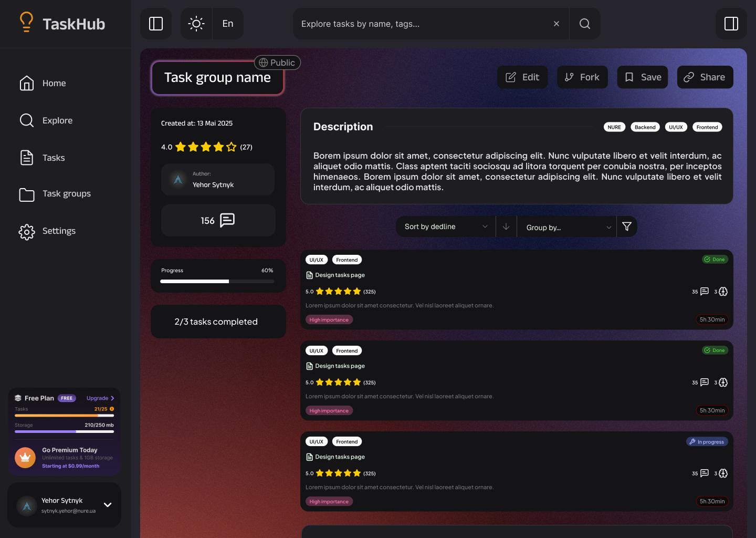This screenshot has width=756, height=538.
Task: Click the Fork button
Action: 582,77
